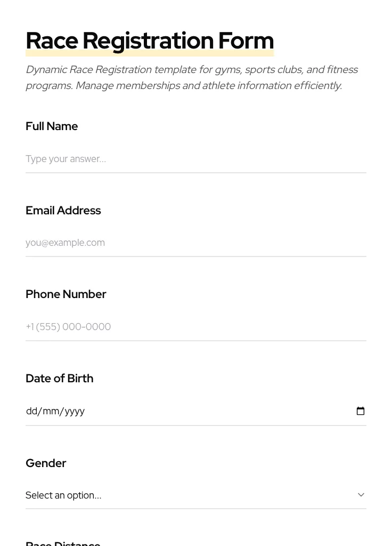This screenshot has height=546, width=392.
Task: Click the 'Full Name' field label
Action: click(52, 126)
